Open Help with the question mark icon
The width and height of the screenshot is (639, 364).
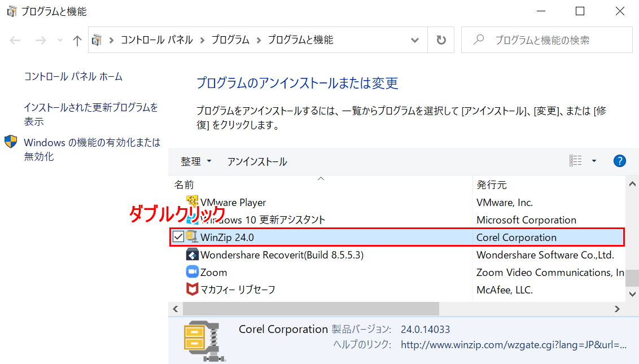pos(619,161)
